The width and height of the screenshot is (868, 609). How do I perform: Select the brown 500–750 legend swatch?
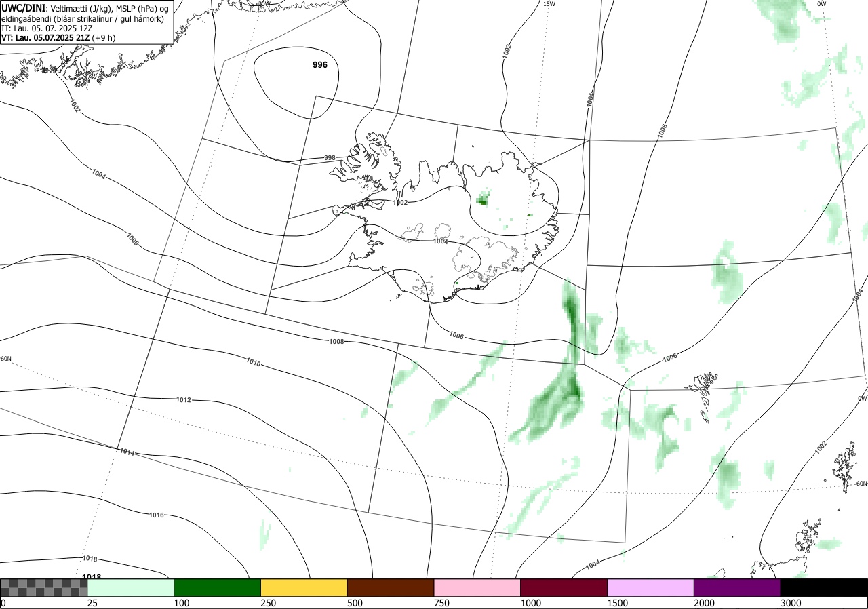coord(391,587)
